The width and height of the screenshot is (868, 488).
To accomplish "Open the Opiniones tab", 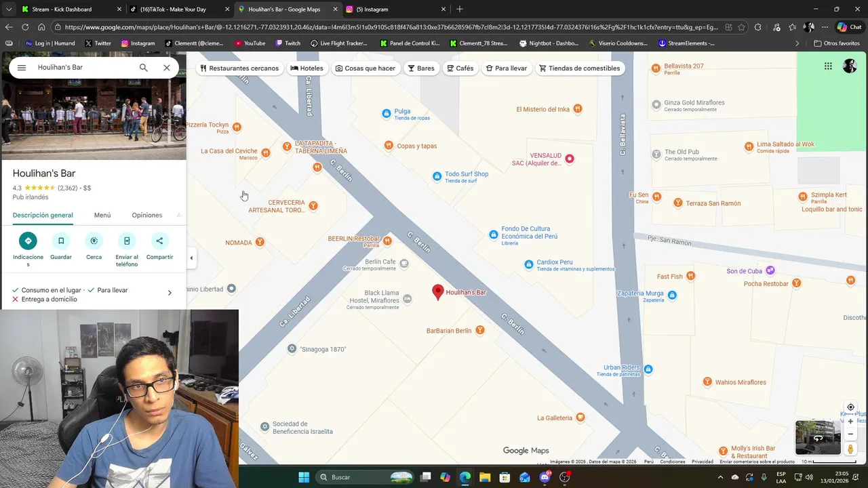I will (147, 215).
